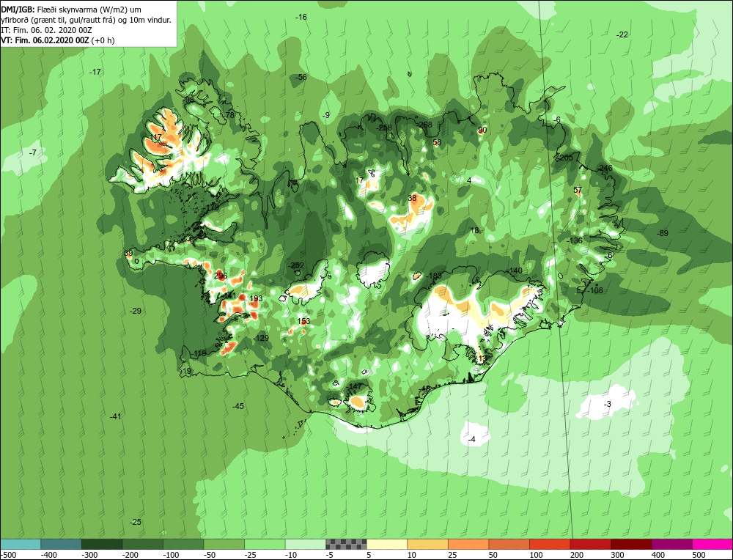Click the legend label '-500'
Screen dimensions: 733x560
pyautogui.click(x=8, y=555)
